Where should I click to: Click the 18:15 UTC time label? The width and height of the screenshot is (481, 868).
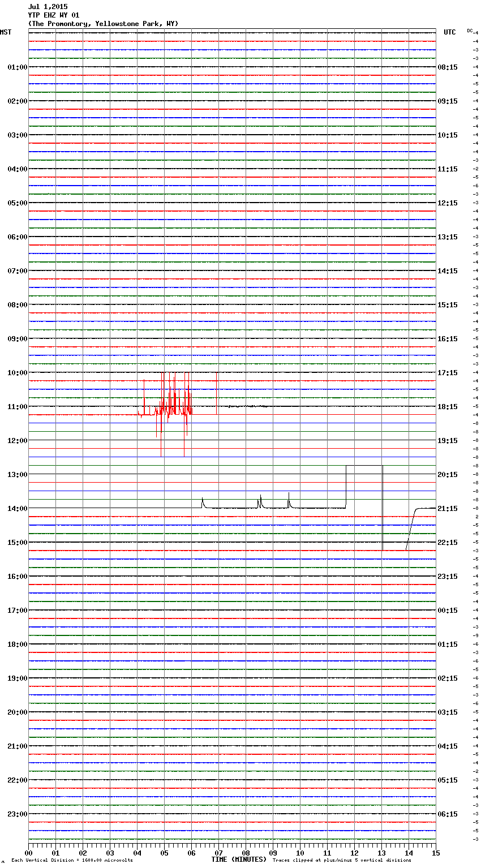tap(448, 407)
